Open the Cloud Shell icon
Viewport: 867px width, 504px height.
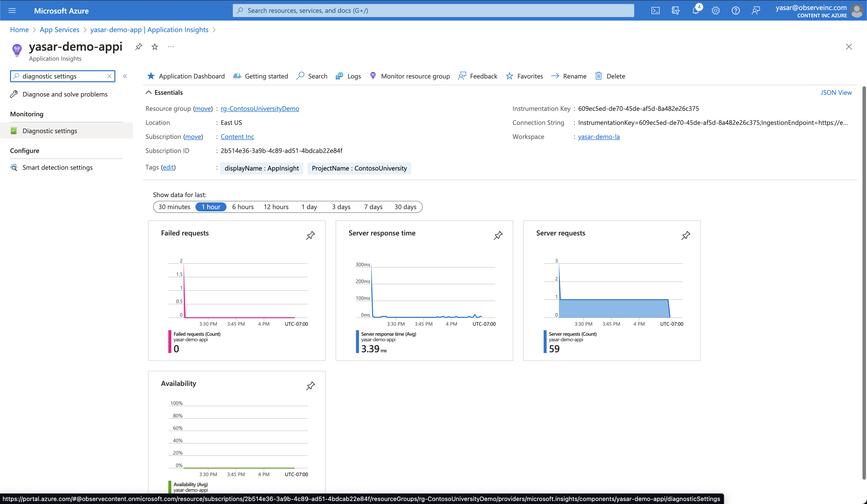coord(655,11)
